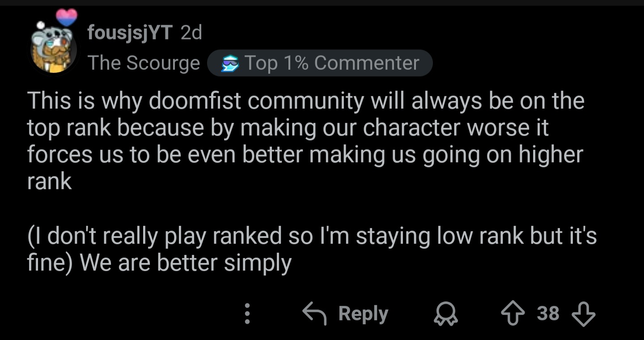Click the white dot on the avatar corner
Image resolution: width=644 pixels, height=340 pixels.
point(40,25)
